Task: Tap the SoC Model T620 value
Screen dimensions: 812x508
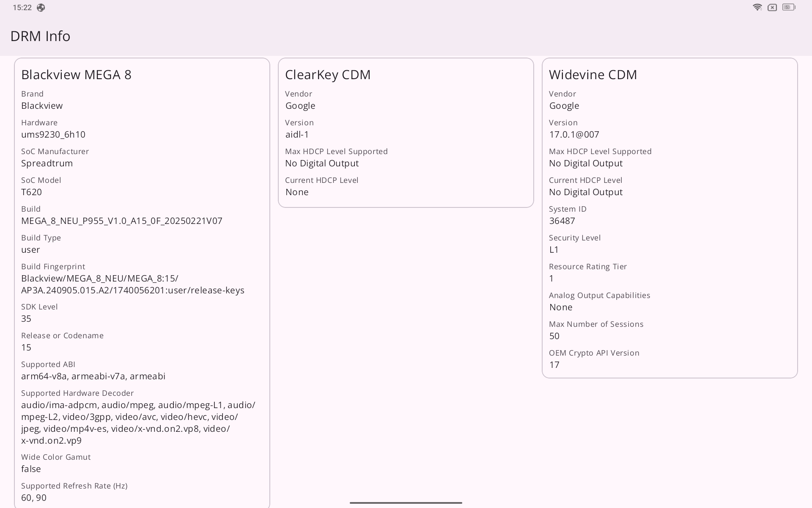Action: pyautogui.click(x=31, y=192)
